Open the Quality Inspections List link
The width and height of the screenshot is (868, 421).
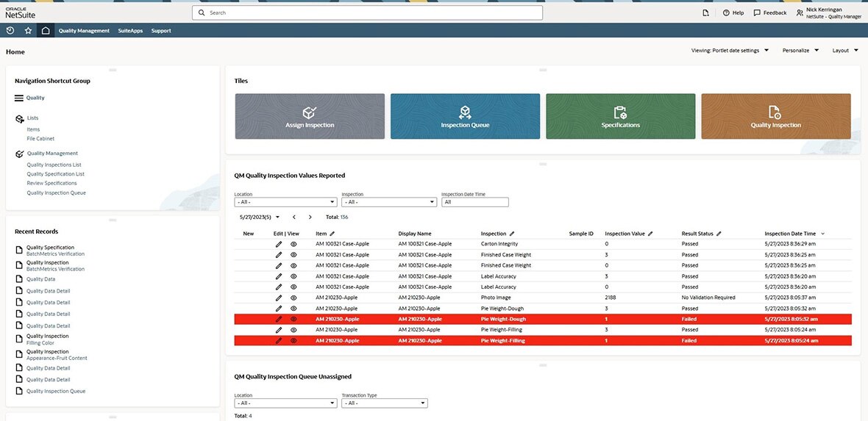point(54,165)
